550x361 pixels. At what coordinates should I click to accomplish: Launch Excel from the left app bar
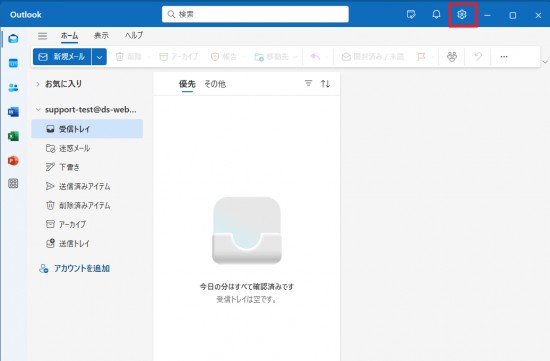(x=13, y=136)
